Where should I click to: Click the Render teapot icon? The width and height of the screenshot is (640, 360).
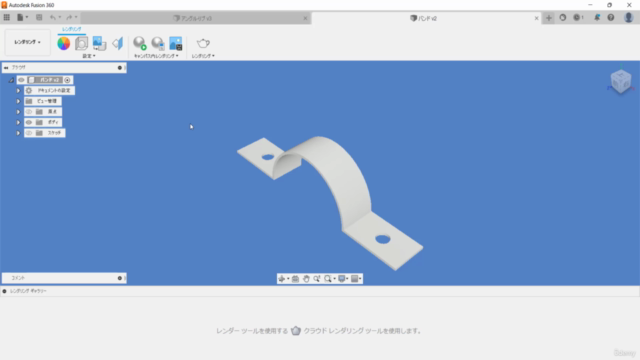pyautogui.click(x=203, y=43)
